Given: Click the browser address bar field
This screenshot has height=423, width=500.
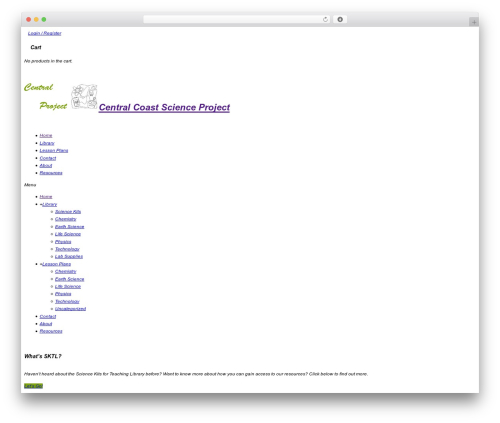Looking at the screenshot, I should [x=237, y=20].
